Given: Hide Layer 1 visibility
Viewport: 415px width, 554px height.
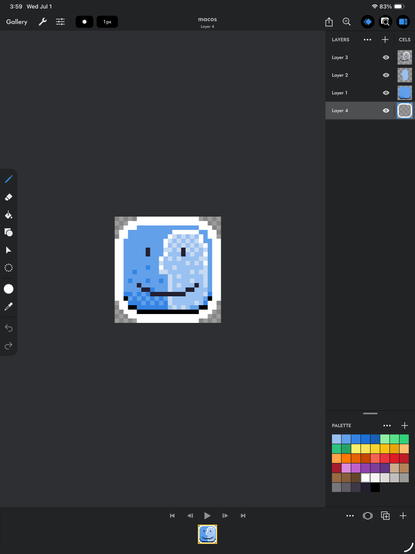Looking at the screenshot, I should tap(386, 93).
